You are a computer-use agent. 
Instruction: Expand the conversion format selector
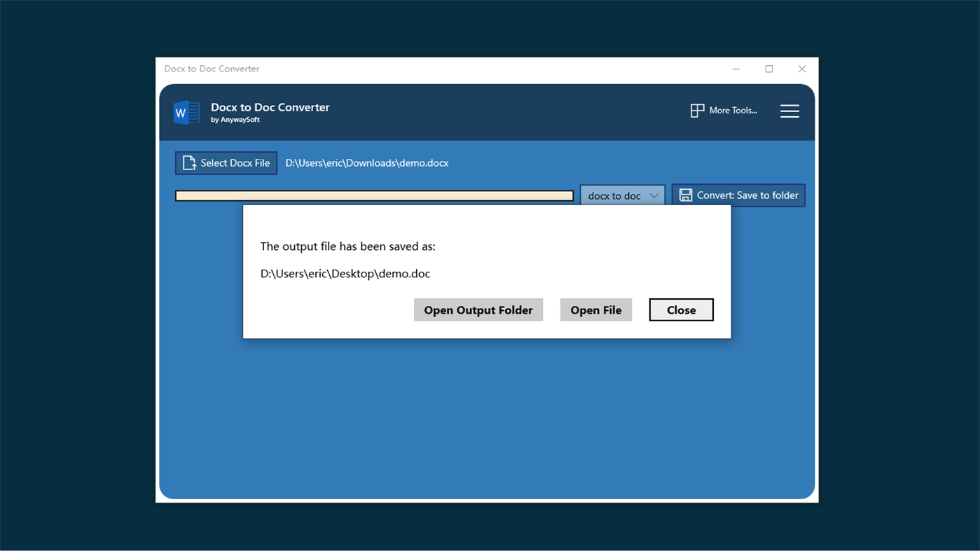coord(622,195)
